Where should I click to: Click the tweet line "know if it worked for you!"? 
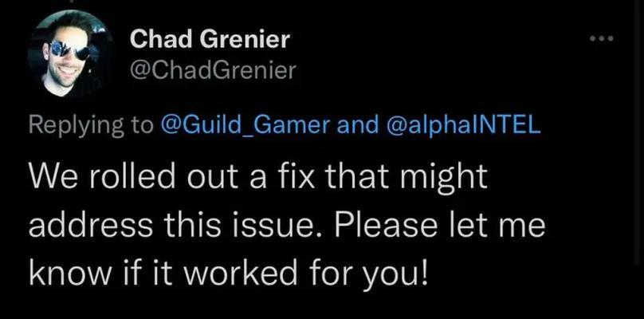[229, 273]
